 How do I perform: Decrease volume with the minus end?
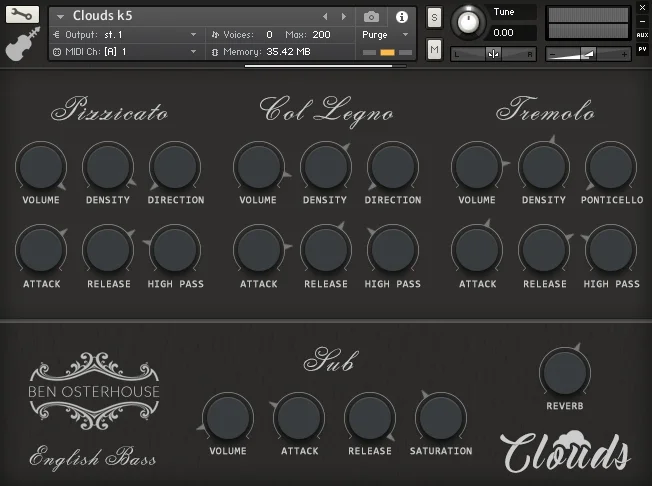[x=552, y=54]
